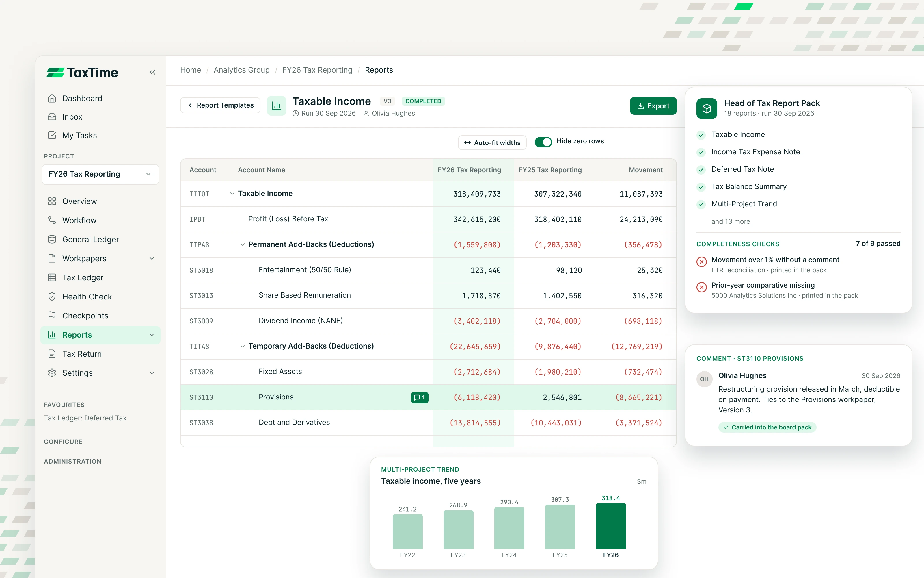The height and width of the screenshot is (578, 924).
Task: Expand the ADMINISTRATION section
Action: tap(72, 462)
